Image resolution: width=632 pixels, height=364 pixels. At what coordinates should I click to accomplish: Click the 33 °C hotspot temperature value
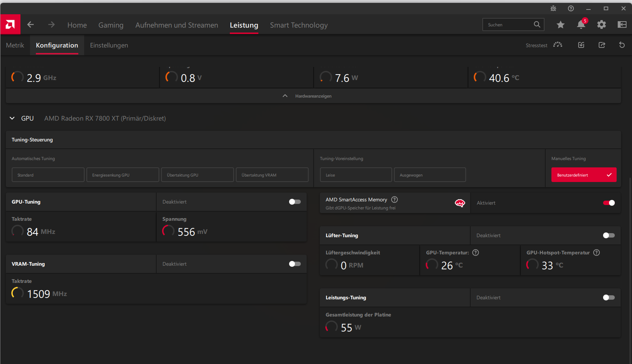pos(552,265)
